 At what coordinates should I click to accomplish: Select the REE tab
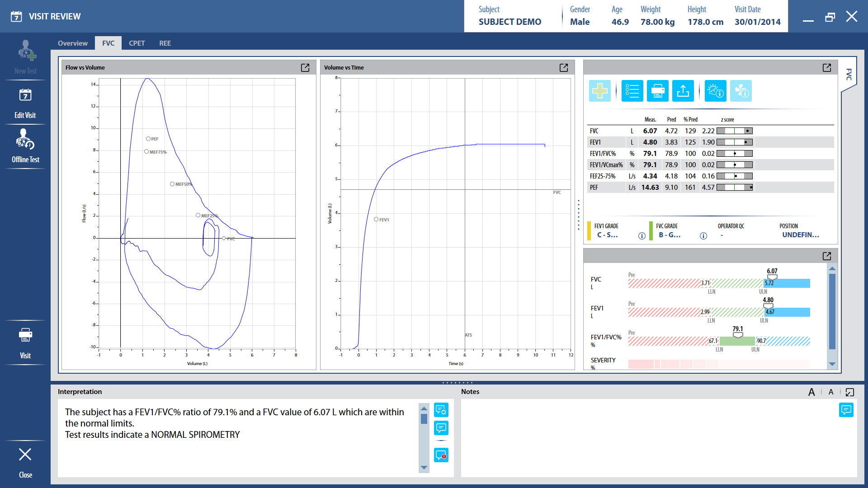pos(165,43)
